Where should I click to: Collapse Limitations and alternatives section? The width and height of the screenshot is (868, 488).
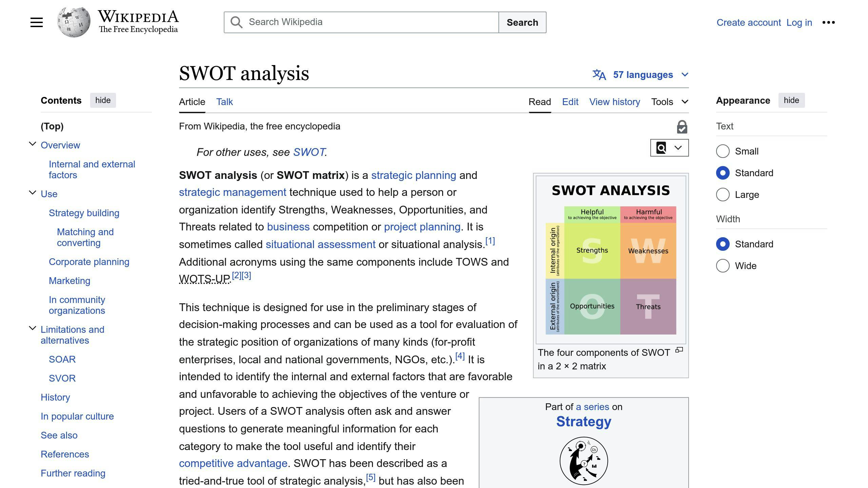33,328
